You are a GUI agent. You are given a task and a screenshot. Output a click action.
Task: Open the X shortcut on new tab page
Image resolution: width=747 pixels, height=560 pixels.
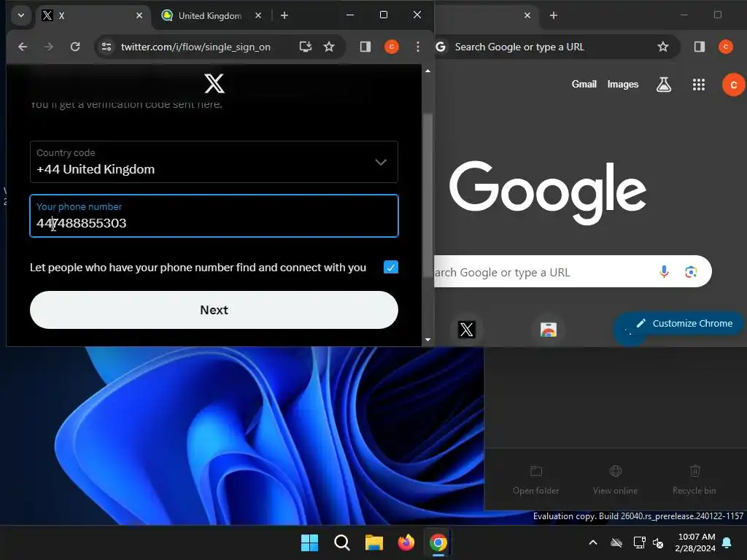coord(466,329)
